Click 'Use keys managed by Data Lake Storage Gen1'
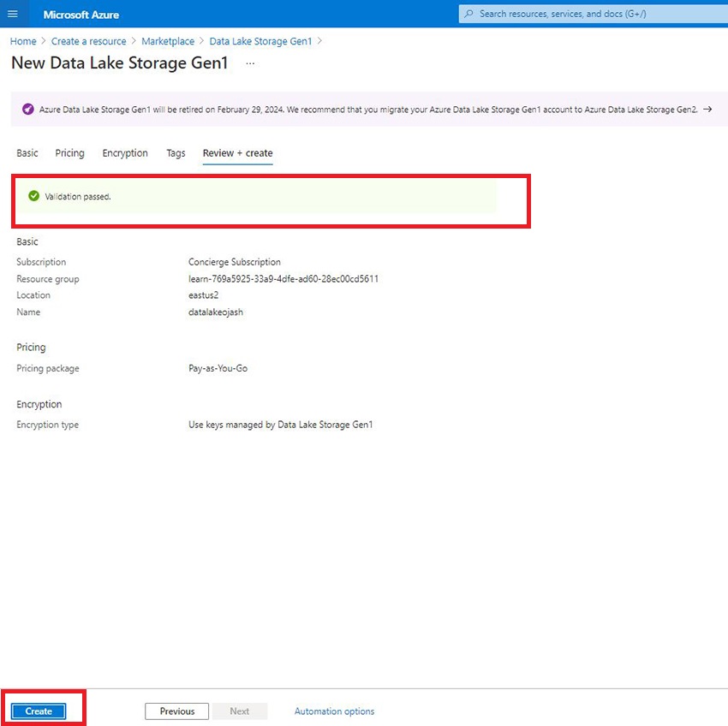The width and height of the screenshot is (728, 726). (x=280, y=425)
